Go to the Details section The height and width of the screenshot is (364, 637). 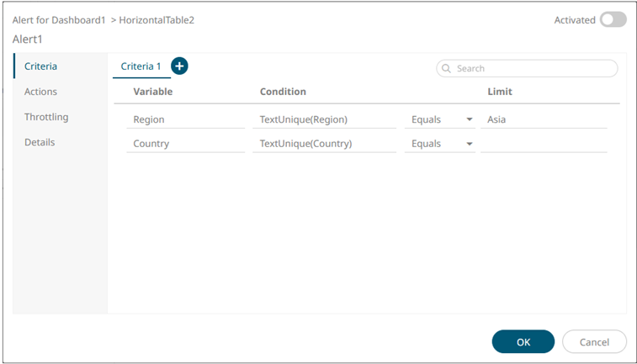tap(40, 142)
